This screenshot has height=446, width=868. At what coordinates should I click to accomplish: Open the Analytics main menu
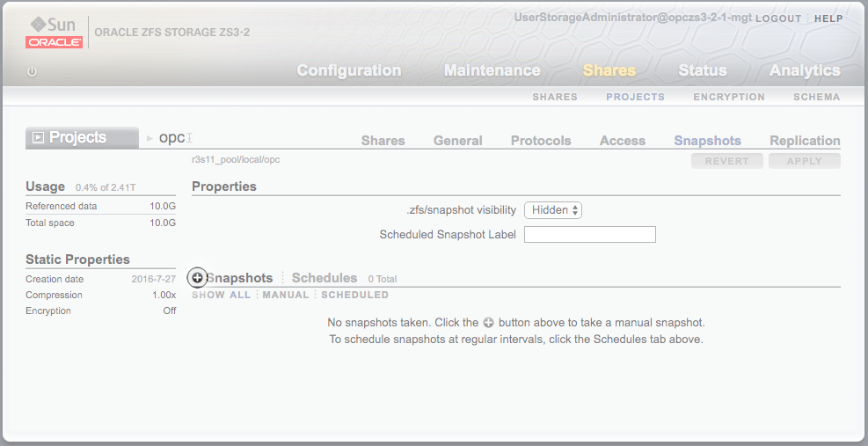point(805,70)
